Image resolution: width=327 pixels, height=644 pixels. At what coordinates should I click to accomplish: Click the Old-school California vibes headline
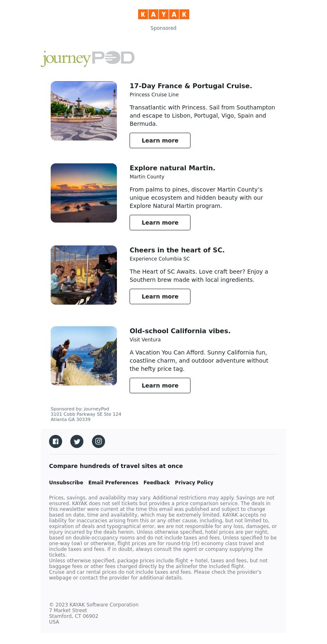[x=180, y=331]
